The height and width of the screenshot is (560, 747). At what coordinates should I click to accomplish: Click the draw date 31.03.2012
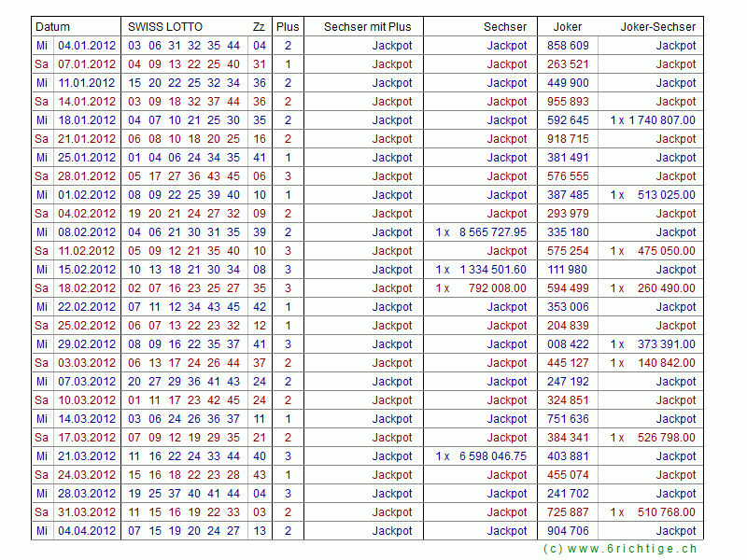click(x=87, y=512)
